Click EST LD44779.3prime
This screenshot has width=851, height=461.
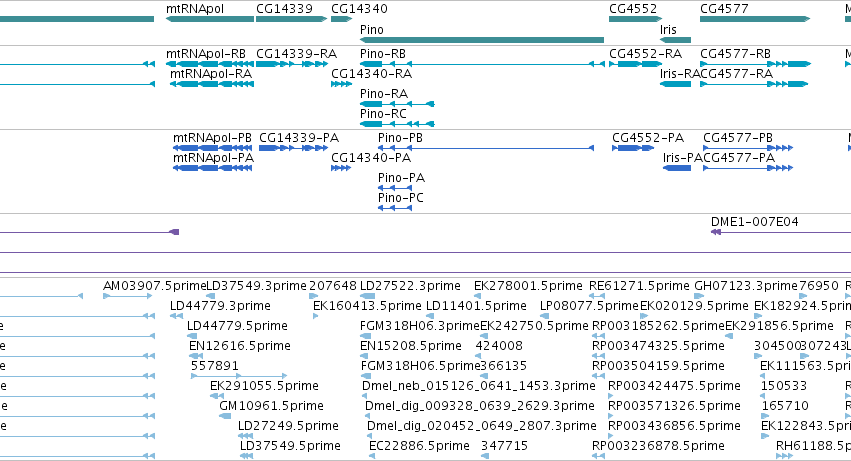[220, 306]
